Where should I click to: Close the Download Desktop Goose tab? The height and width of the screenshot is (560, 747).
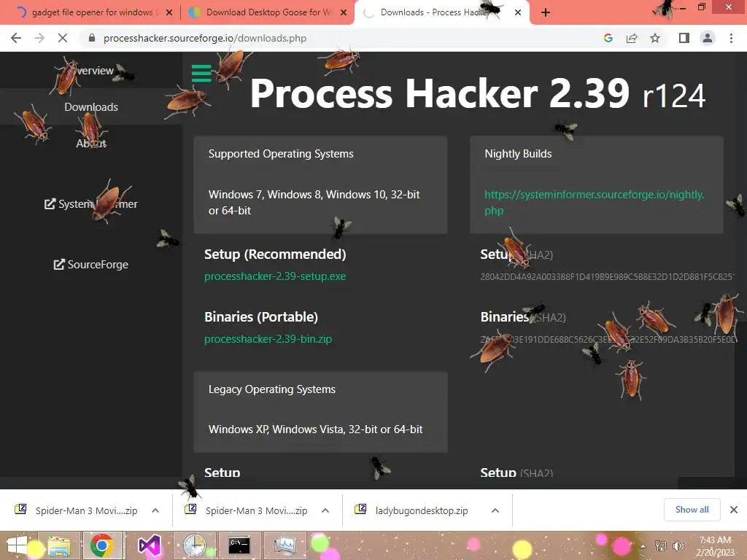tap(344, 13)
